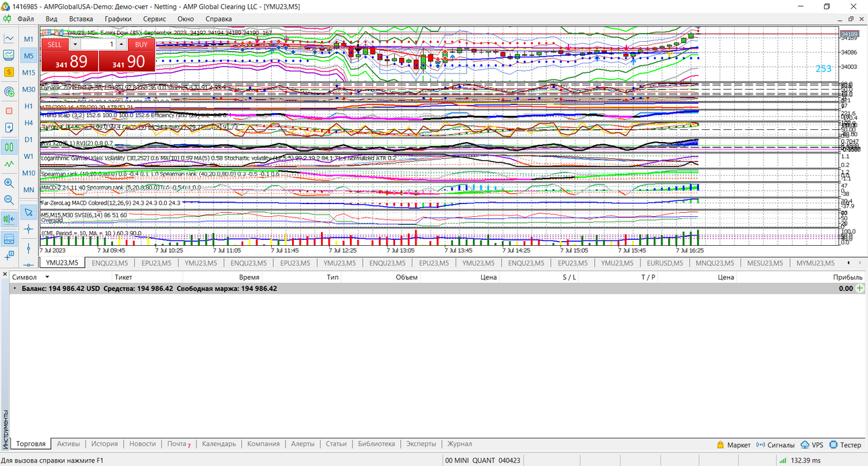Screen dimensions: 868x466
Task: Open the Почта toolbox tab
Action: click(178, 444)
